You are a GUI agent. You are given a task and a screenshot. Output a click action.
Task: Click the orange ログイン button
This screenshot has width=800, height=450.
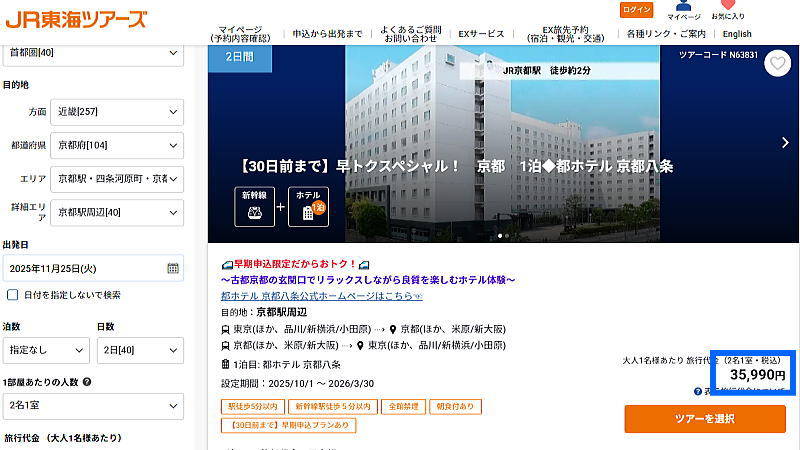pyautogui.click(x=636, y=10)
